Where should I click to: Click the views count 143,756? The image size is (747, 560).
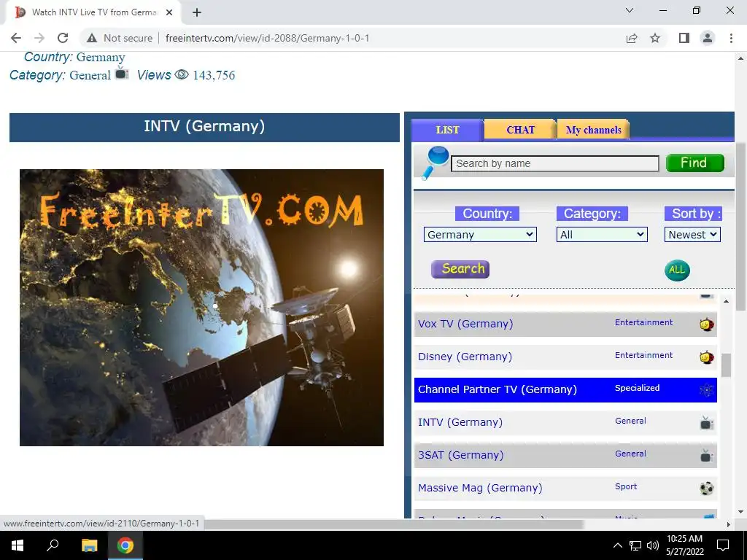point(214,75)
